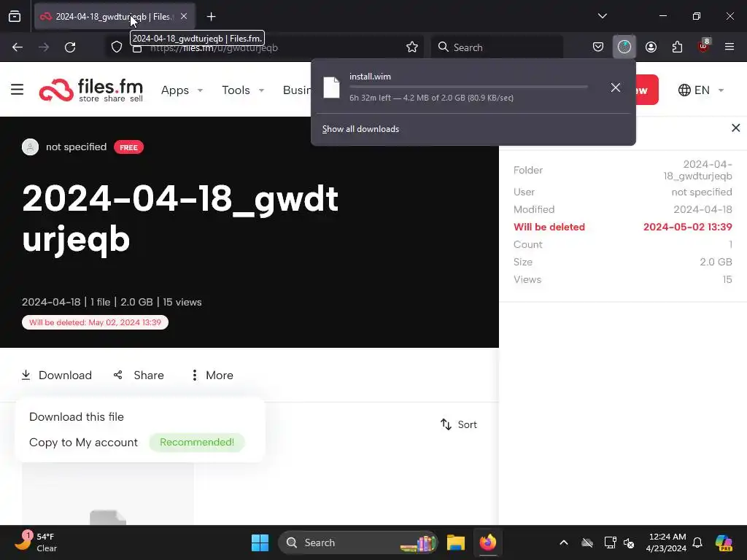Screen dimensions: 747x560
Task: Go forward to next page
Action: 44,47
